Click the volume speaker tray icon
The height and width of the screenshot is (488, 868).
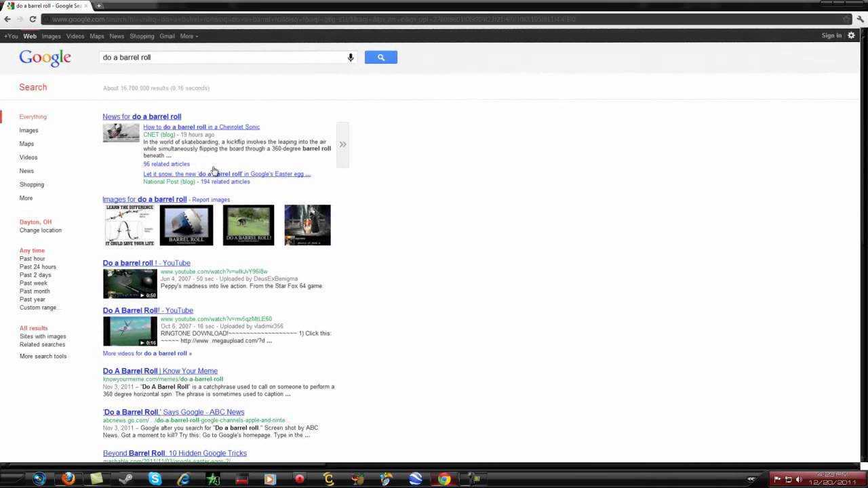(799, 480)
